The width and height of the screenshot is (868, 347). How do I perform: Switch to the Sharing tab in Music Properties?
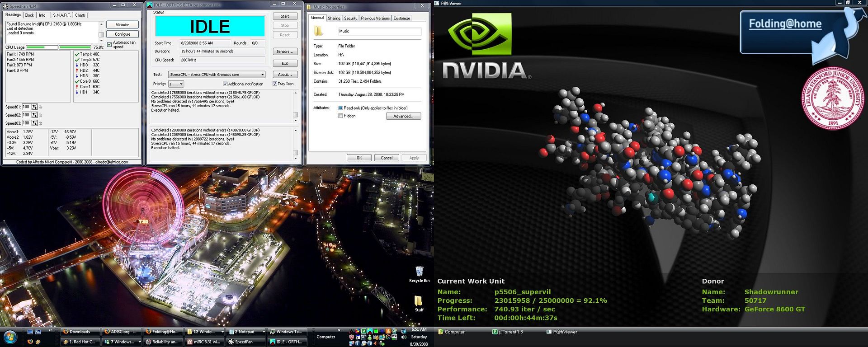coord(334,19)
